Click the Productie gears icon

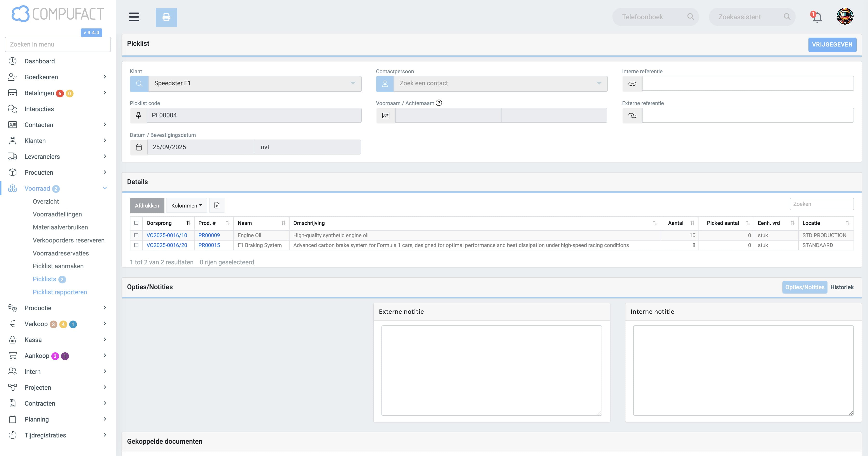13,308
